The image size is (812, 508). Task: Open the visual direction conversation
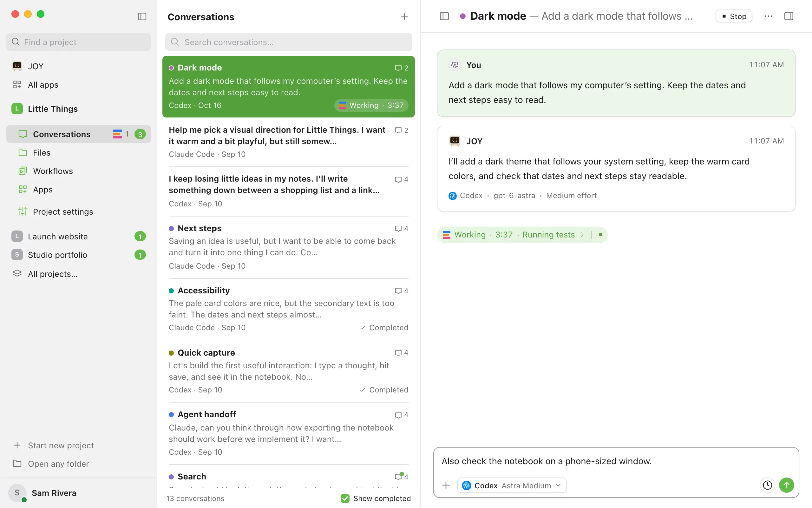(288, 142)
